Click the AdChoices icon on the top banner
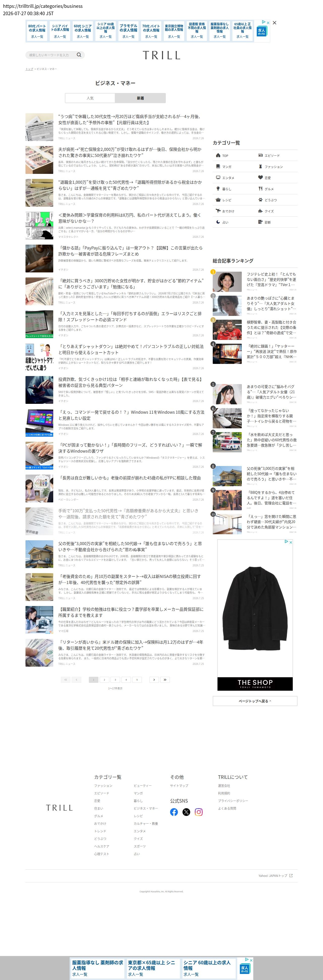The height and width of the screenshot is (980, 323). 264,22
